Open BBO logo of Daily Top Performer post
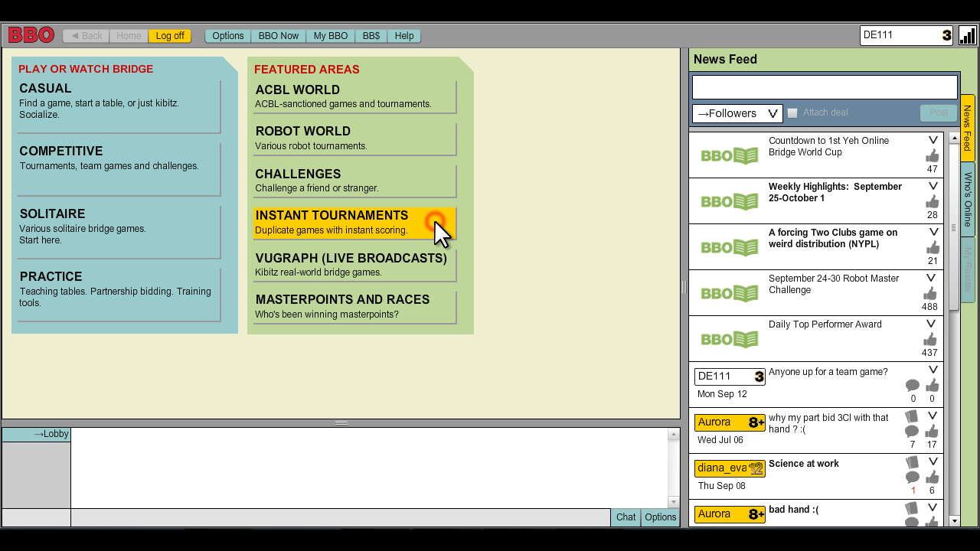The height and width of the screenshot is (551, 980). point(730,340)
